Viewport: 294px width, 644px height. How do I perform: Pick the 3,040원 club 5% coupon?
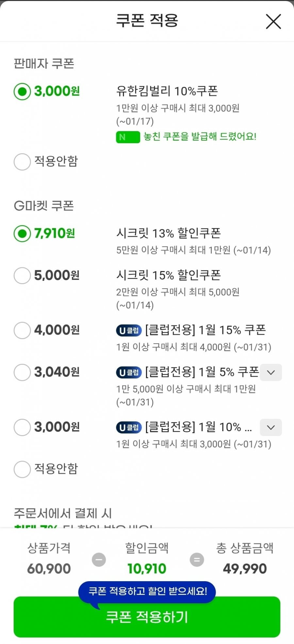pos(22,372)
